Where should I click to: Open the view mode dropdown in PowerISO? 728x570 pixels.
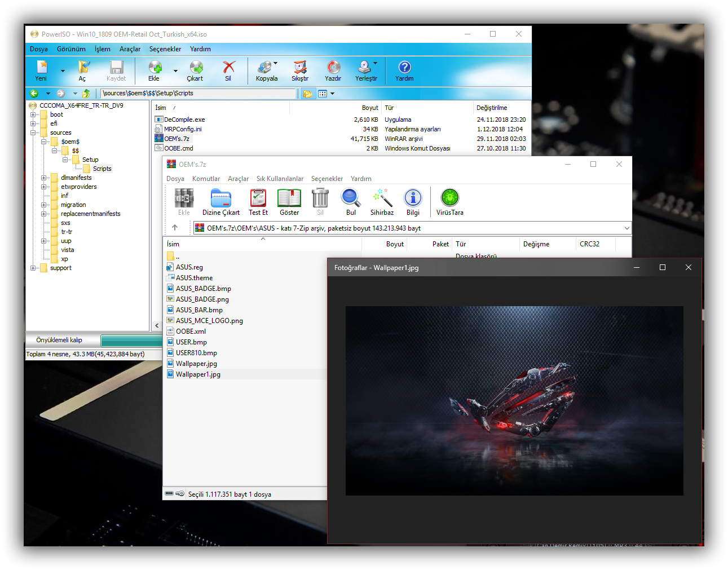332,94
